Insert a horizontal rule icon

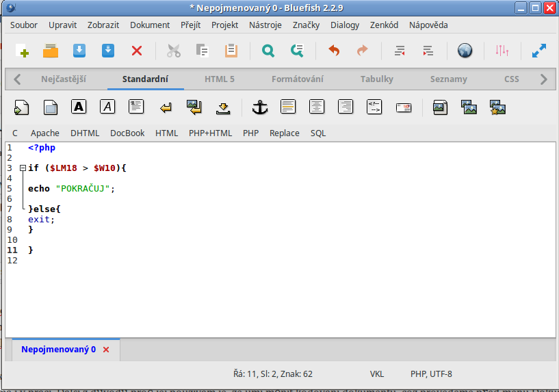tap(288, 107)
